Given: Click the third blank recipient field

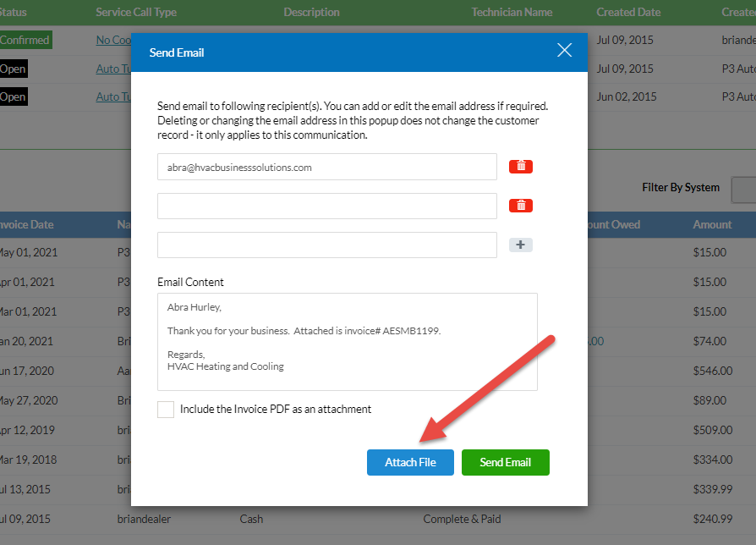Looking at the screenshot, I should [326, 245].
